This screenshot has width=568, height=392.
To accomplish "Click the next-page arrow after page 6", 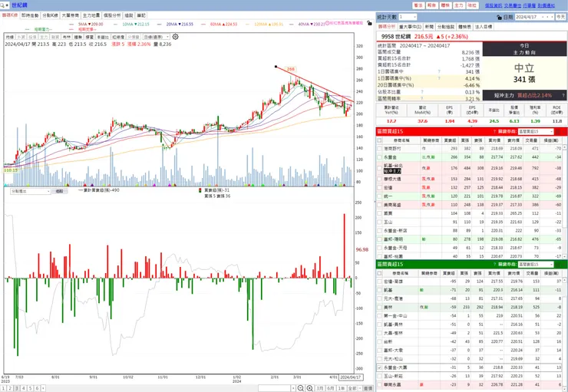I will point(44,388).
